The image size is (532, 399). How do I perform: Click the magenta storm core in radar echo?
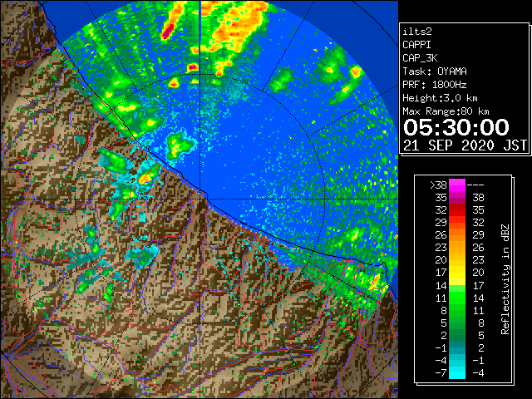click(168, 31)
